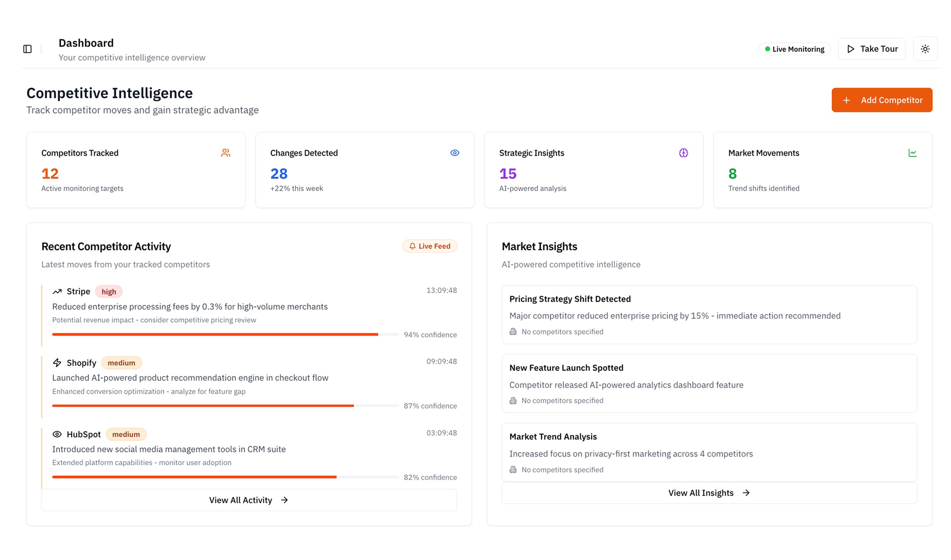This screenshot has height=560, width=951.
Task: Click building icon under Pricing Strategy Shift
Action: pyautogui.click(x=513, y=332)
